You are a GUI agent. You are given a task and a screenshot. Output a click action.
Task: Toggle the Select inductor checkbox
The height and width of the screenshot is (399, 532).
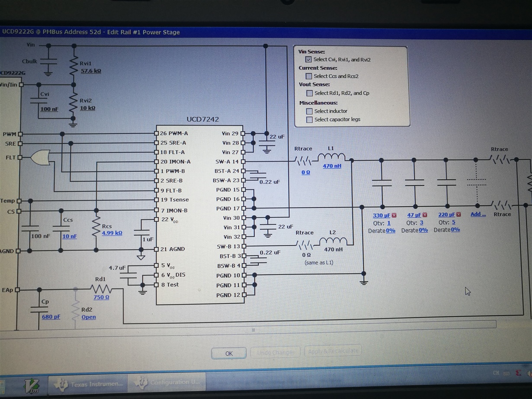tap(309, 111)
